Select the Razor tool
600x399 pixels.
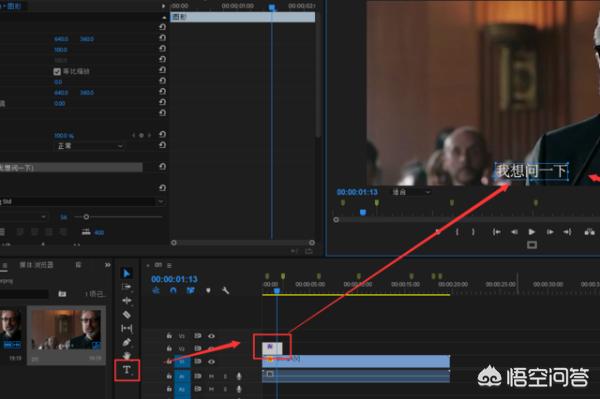(x=127, y=314)
